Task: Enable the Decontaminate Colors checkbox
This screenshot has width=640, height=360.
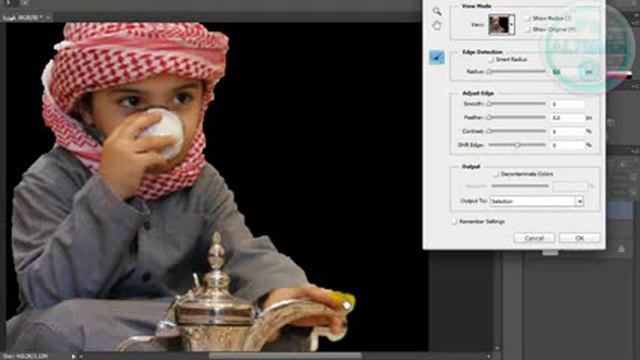Action: pyautogui.click(x=496, y=174)
